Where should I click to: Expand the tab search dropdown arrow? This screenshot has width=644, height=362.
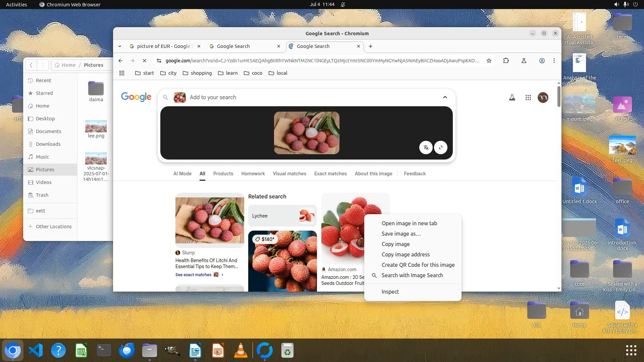[120, 46]
